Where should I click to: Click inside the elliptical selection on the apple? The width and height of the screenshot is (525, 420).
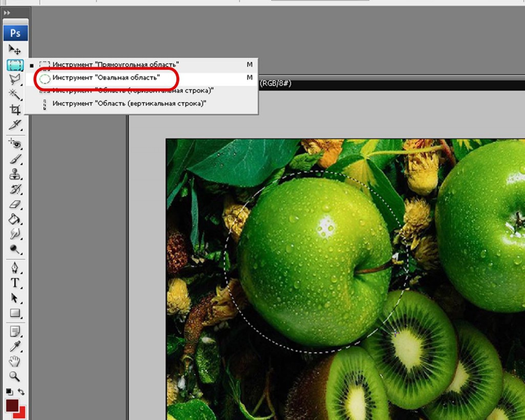pyautogui.click(x=316, y=262)
